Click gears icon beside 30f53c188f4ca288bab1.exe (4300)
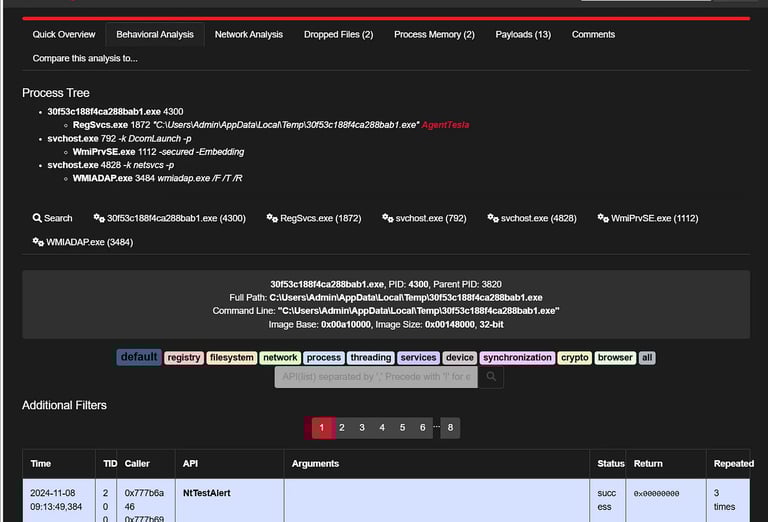Screen dimensions: 768x522 point(99,218)
